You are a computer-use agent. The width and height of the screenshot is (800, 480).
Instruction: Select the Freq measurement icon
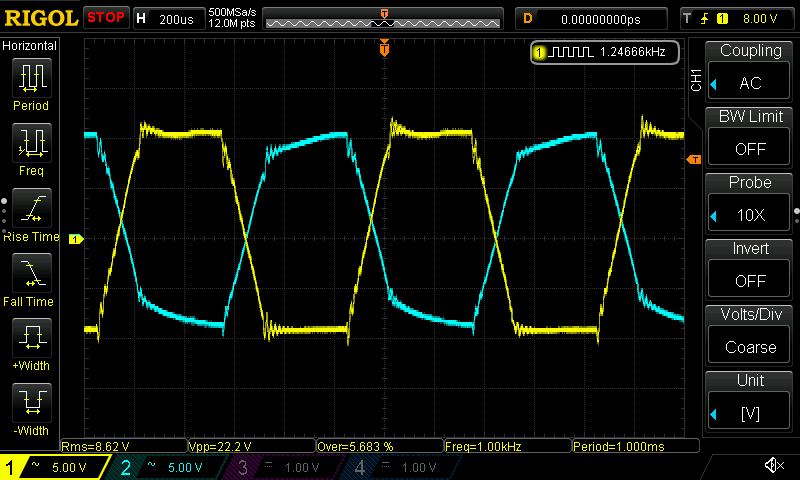point(31,142)
